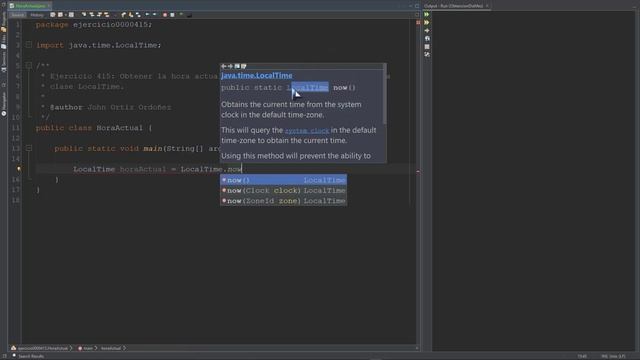Maximize the editor window icon

point(417,6)
